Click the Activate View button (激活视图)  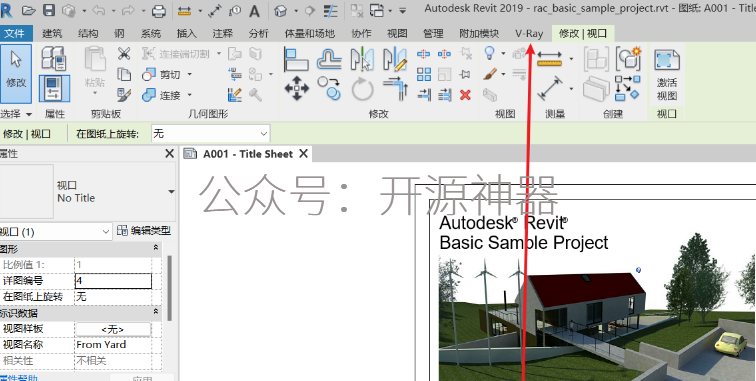point(667,75)
